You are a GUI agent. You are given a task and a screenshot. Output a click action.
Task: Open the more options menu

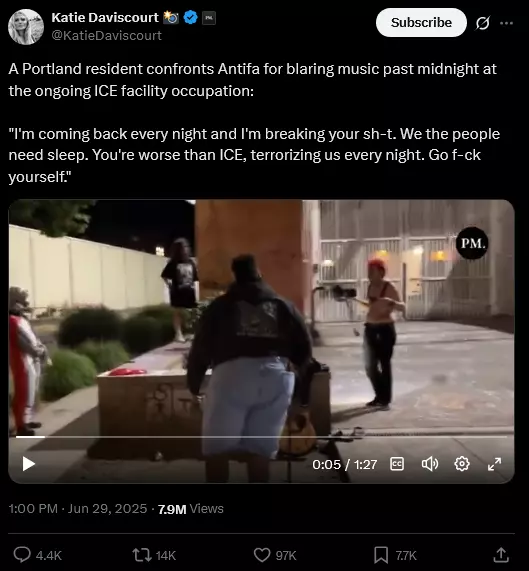click(506, 23)
